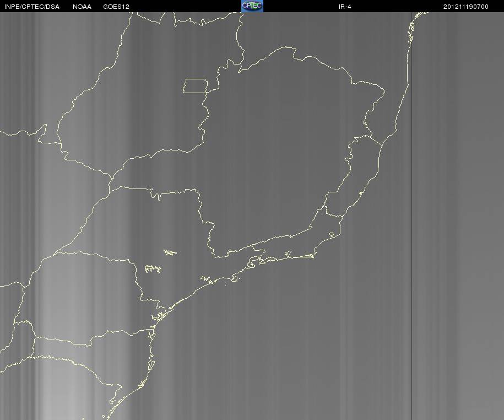Select the INPE/CPTEC/DSA header text
The image size is (504, 420).
[32, 7]
